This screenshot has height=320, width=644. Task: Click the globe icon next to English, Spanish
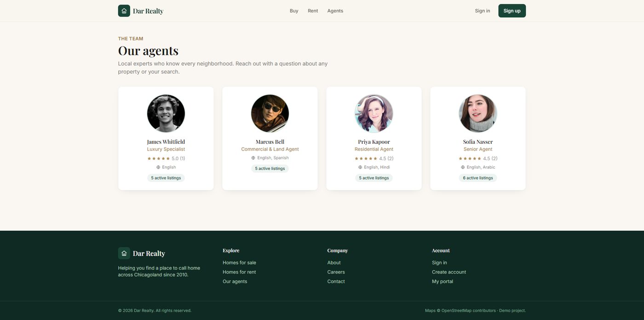click(x=253, y=158)
